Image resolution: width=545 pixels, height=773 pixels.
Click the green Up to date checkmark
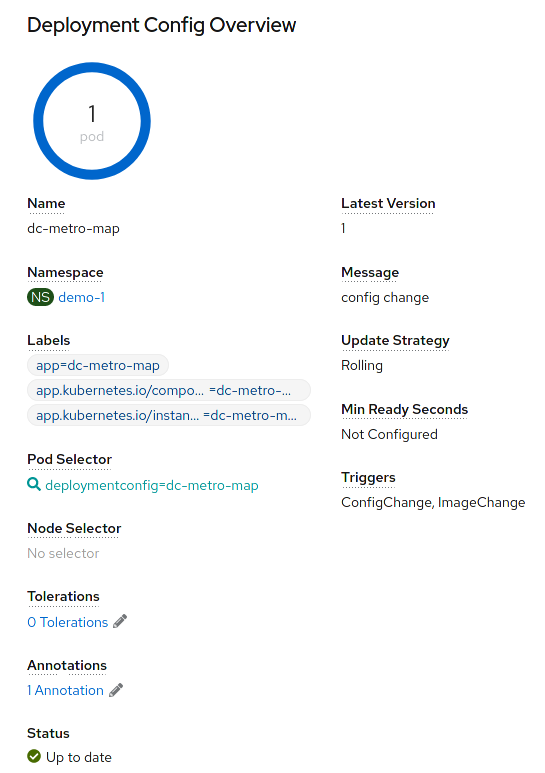coord(34,756)
